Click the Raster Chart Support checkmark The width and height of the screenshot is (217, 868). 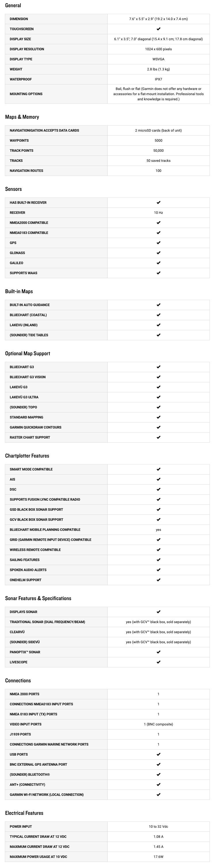tap(158, 437)
